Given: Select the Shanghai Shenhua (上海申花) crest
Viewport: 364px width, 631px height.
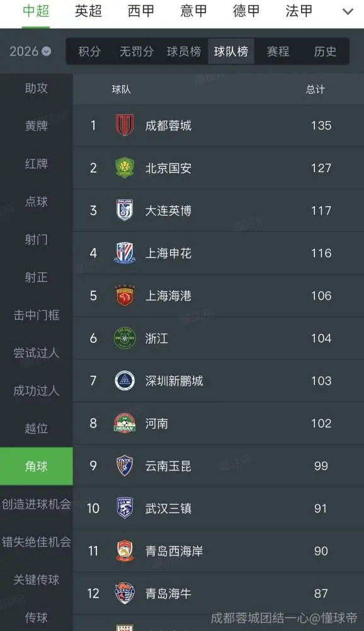Looking at the screenshot, I should coord(125,253).
